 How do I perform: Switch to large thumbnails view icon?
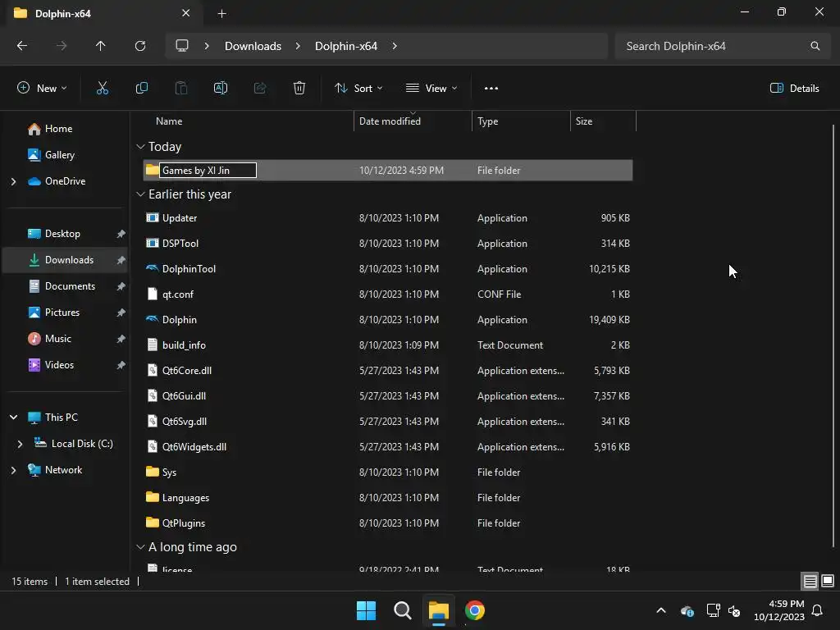(x=828, y=581)
